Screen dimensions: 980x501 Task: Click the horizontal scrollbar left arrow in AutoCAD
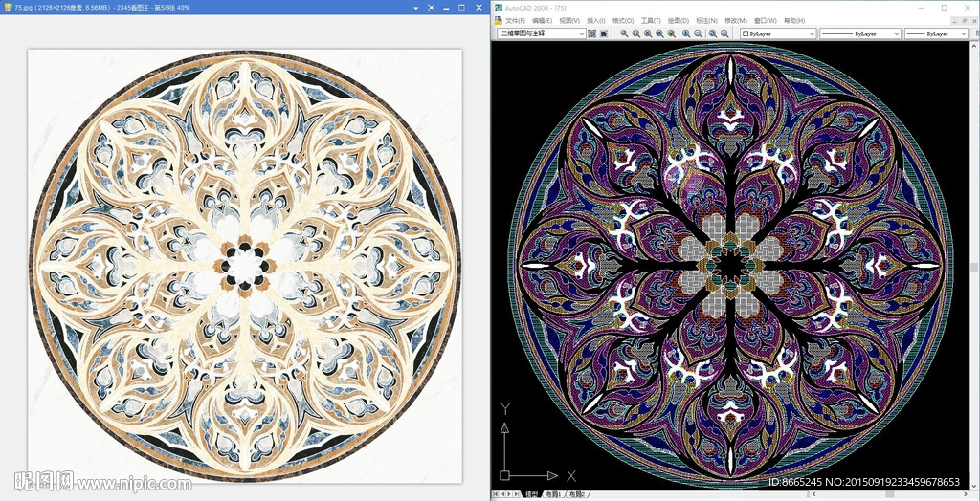pos(813,494)
